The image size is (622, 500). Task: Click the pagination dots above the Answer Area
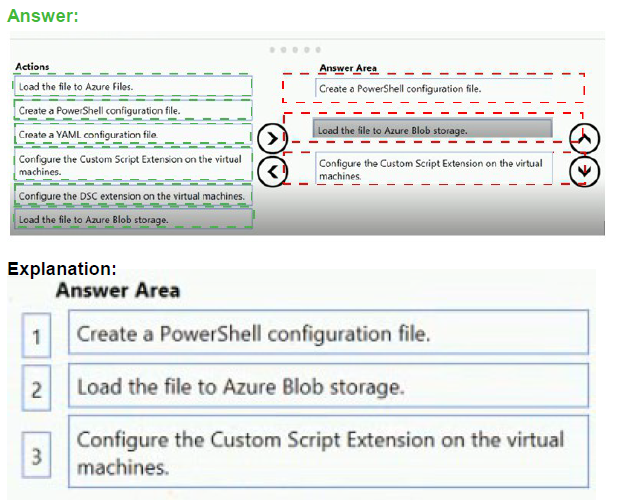296,50
